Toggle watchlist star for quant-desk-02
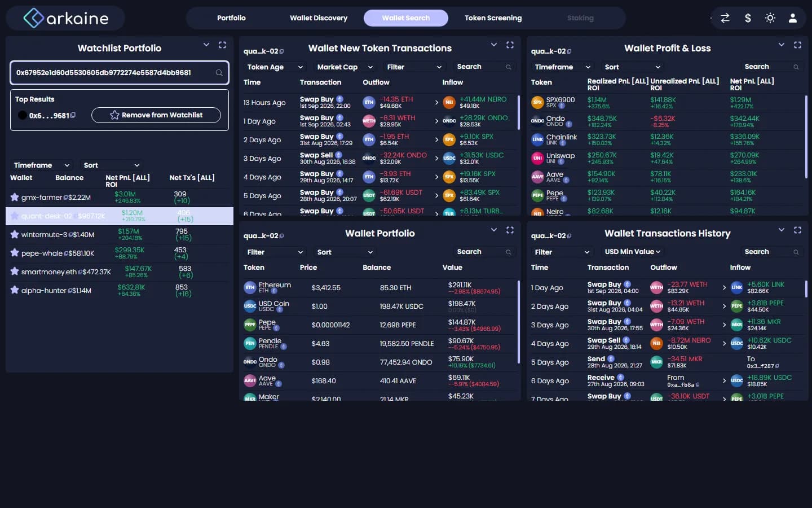This screenshot has width=812, height=508. point(15,216)
